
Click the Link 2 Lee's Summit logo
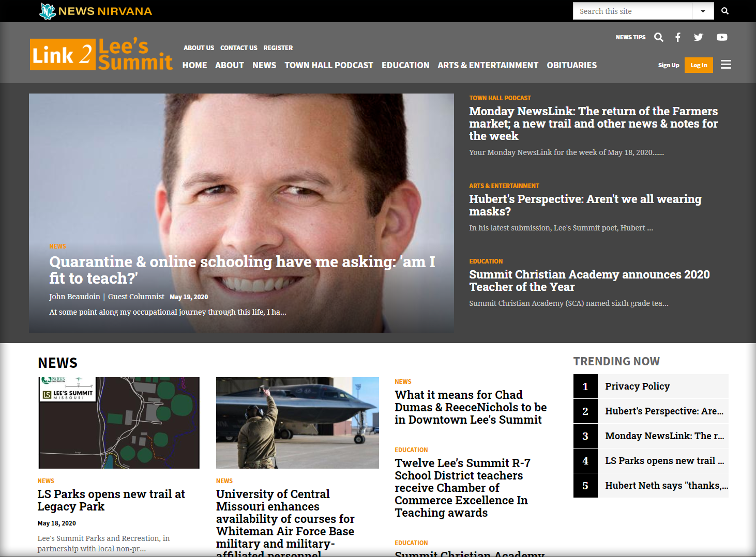(101, 54)
